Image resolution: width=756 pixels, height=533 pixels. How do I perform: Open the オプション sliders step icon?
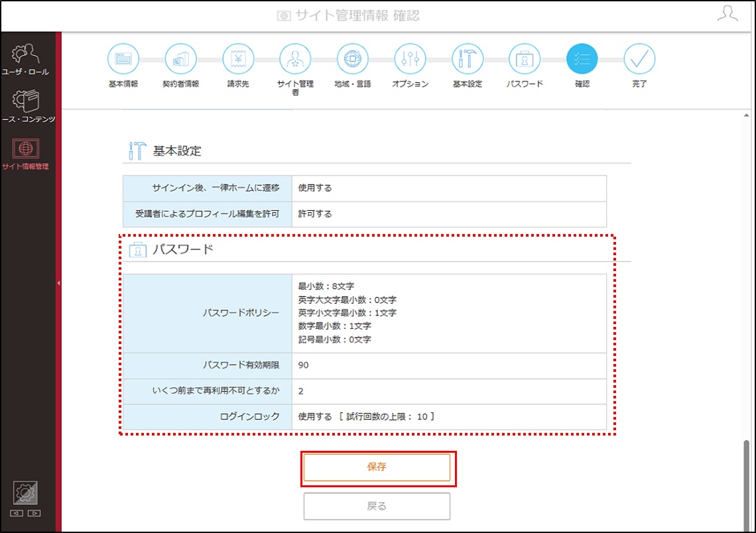410,59
